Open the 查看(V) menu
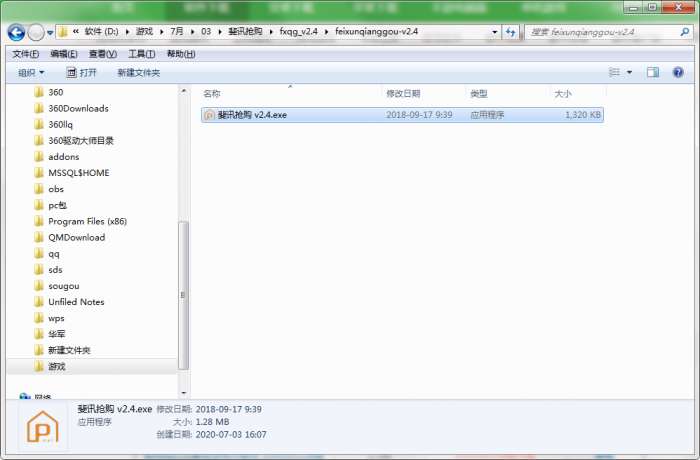The width and height of the screenshot is (700, 460). pos(103,54)
